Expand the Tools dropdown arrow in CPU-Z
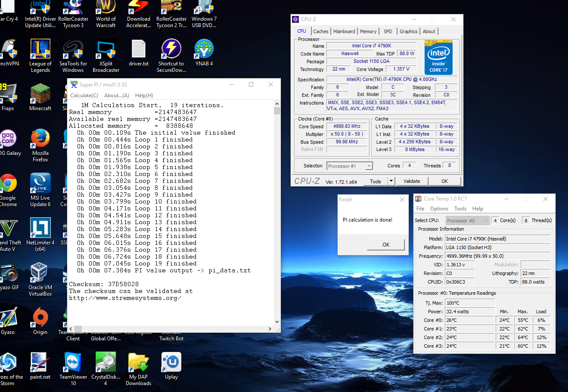Viewport: 568px width, 392px height. coord(391,181)
